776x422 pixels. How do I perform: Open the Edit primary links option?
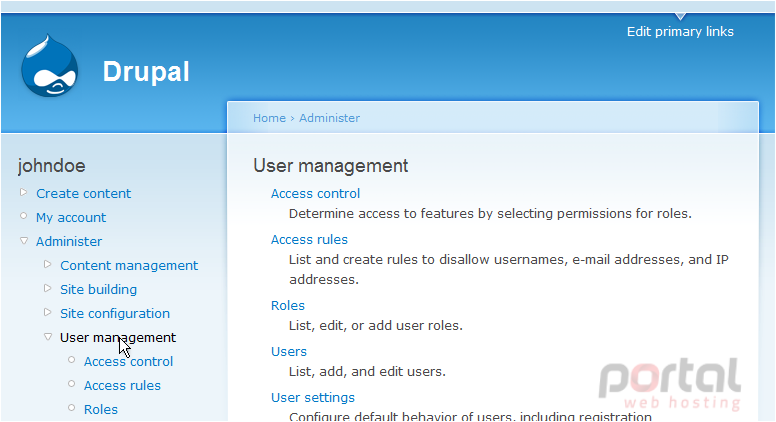680,32
